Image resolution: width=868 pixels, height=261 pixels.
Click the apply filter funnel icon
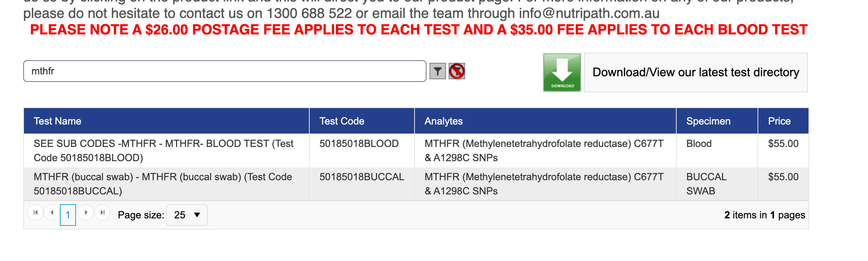(x=437, y=71)
